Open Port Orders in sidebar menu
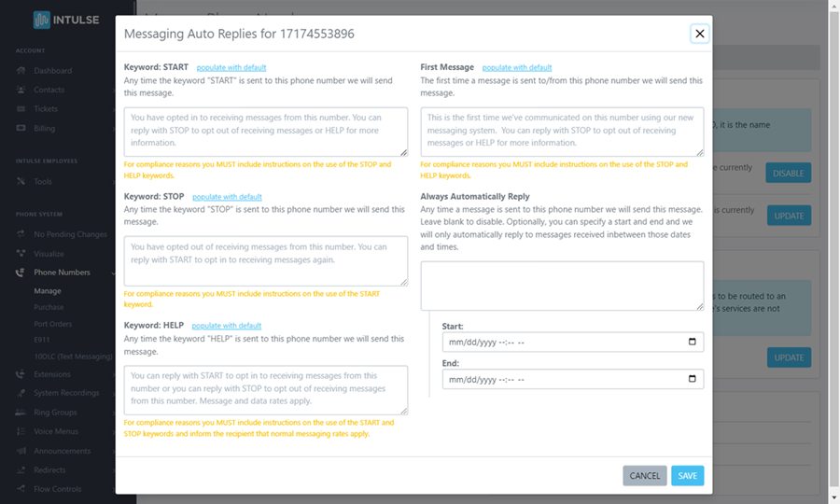Image resolution: width=840 pixels, height=504 pixels. 53,324
